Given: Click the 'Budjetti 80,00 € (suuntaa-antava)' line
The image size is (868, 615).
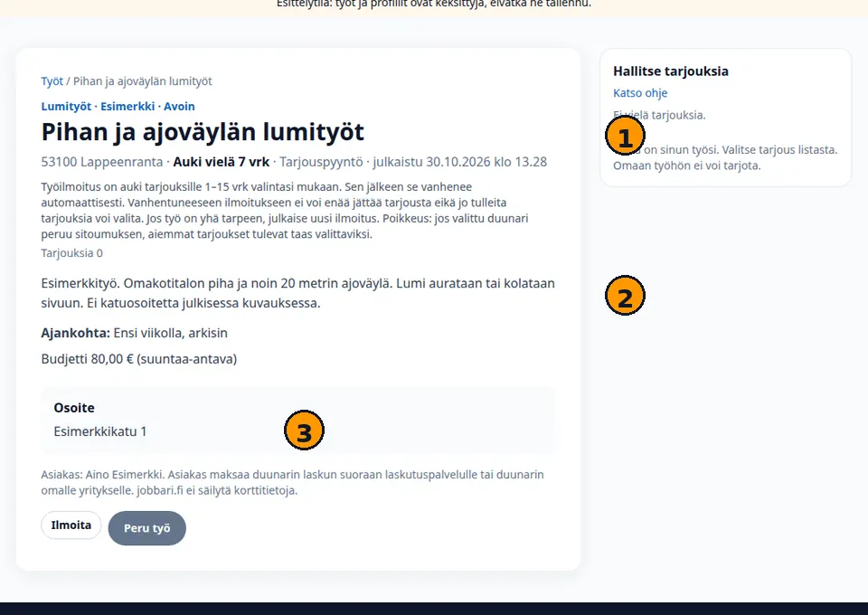Looking at the screenshot, I should tap(139, 359).
